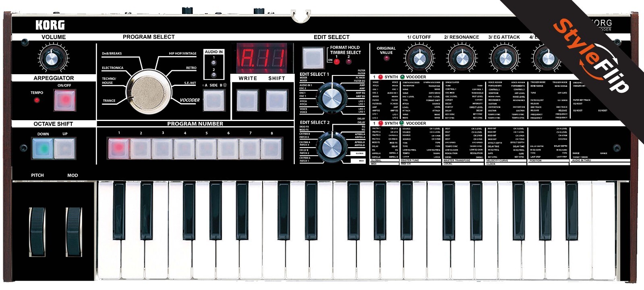
Task: Adjust the 1/ CUTOFF knob
Action: tap(419, 59)
